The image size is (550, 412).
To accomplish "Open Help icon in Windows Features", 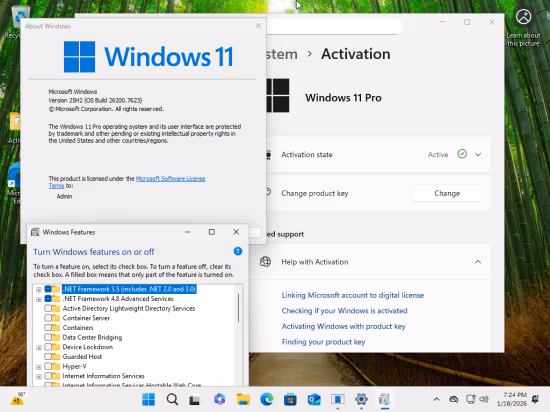I will coord(238,251).
